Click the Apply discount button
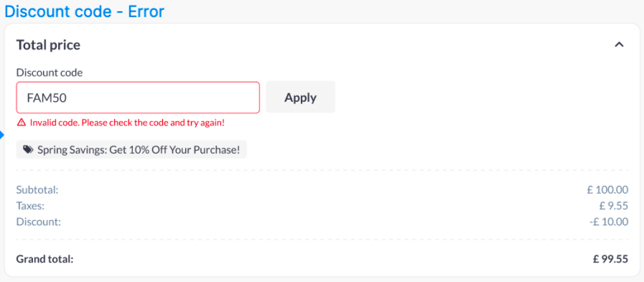Screen dimensions: 644x282 coord(300,97)
